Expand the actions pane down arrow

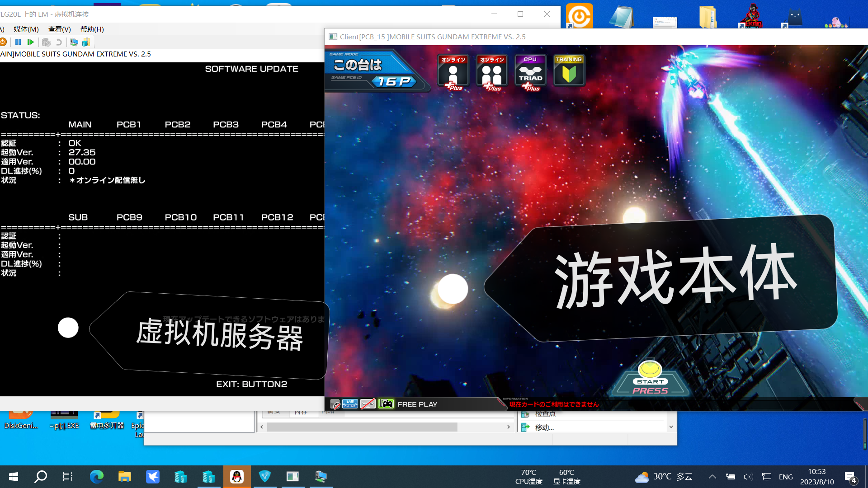coord(671,427)
